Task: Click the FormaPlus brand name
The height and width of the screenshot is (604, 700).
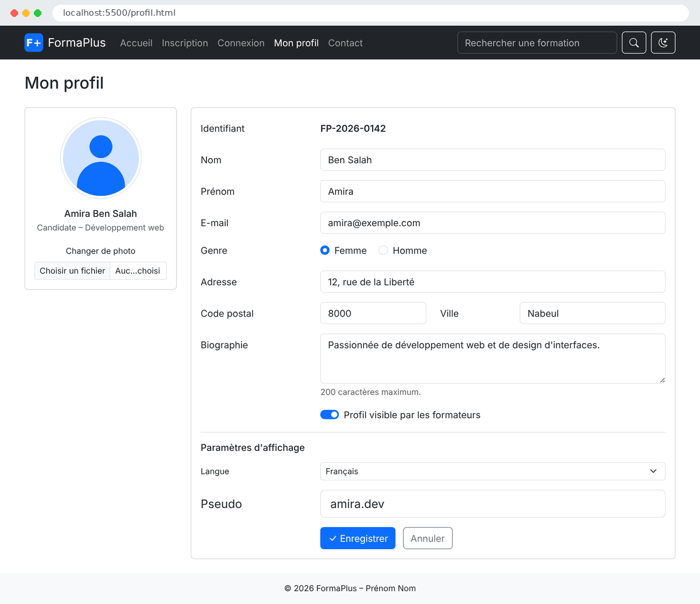Action: tap(77, 43)
